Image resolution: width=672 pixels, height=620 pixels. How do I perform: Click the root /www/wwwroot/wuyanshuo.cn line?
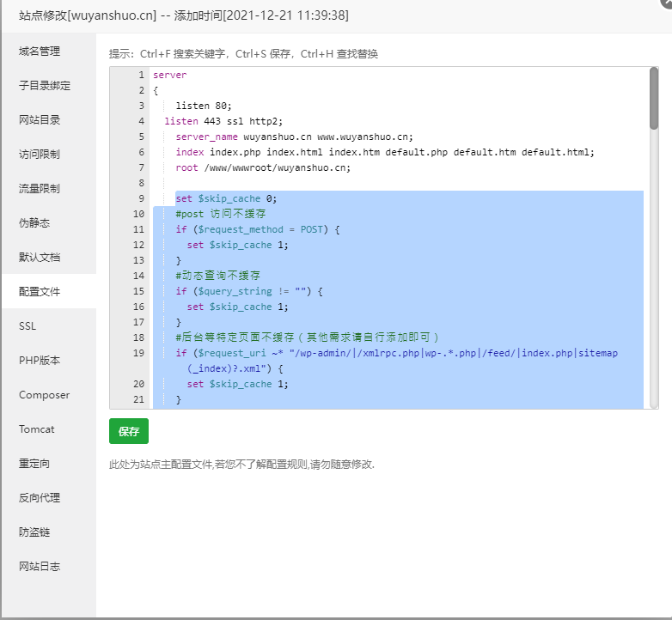pos(263,167)
